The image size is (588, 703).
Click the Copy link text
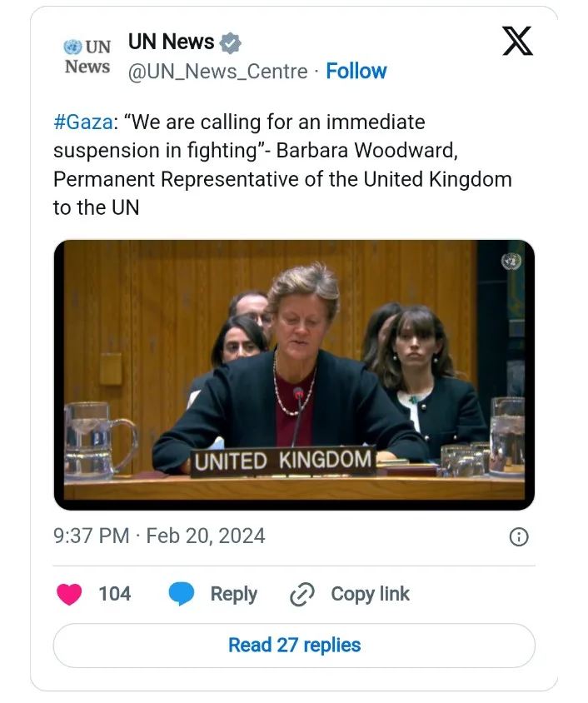pyautogui.click(x=370, y=594)
